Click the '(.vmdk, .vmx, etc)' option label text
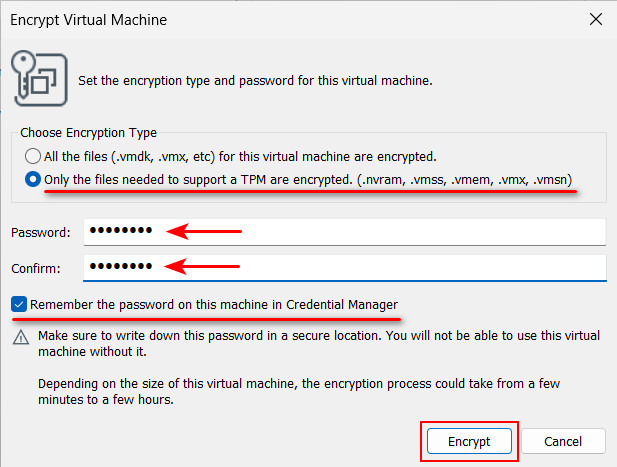Image resolution: width=617 pixels, height=467 pixels. pyautogui.click(x=163, y=157)
